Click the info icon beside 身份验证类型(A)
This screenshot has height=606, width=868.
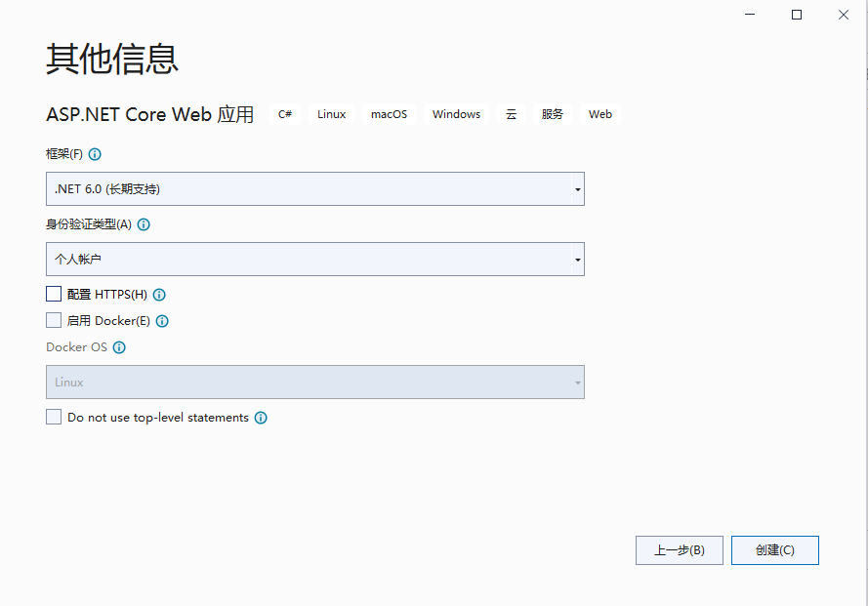(x=144, y=224)
